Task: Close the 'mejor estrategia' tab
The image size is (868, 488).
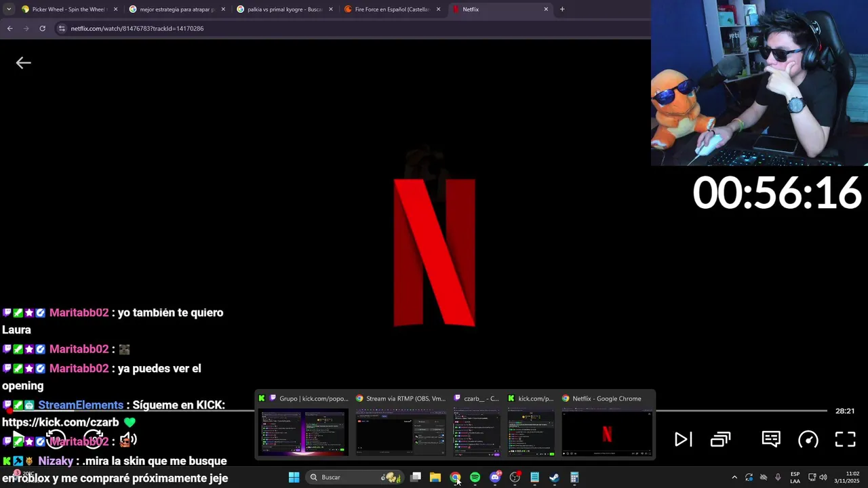Action: pyautogui.click(x=223, y=9)
